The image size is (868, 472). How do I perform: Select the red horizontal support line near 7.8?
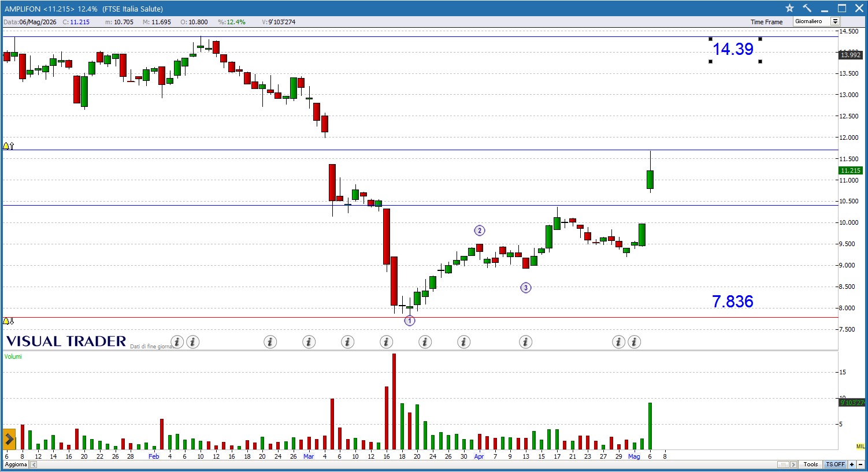(420, 317)
